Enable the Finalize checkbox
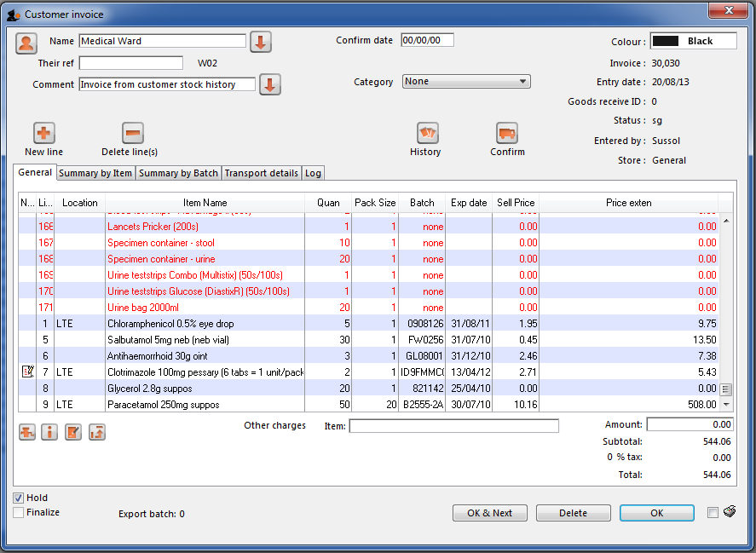Image resolution: width=756 pixels, height=553 pixels. tap(19, 512)
